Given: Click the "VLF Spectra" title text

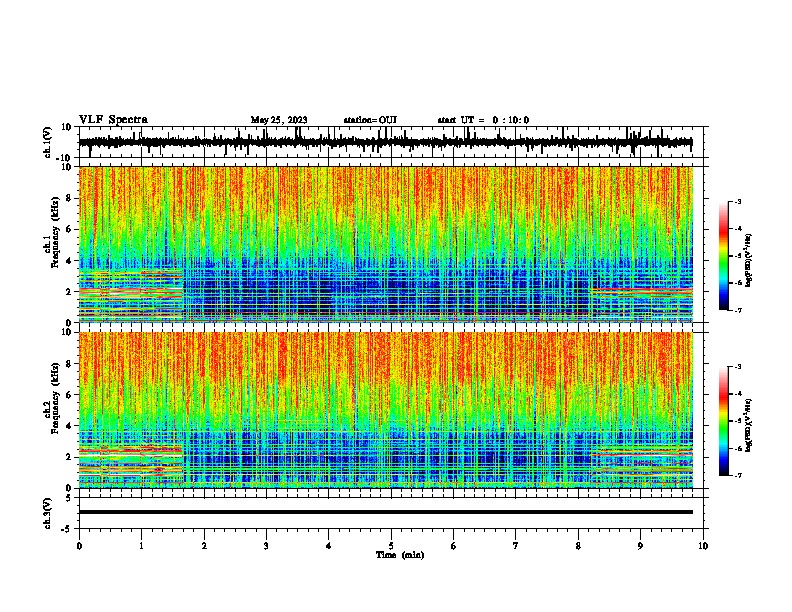Looking at the screenshot, I should [113, 120].
